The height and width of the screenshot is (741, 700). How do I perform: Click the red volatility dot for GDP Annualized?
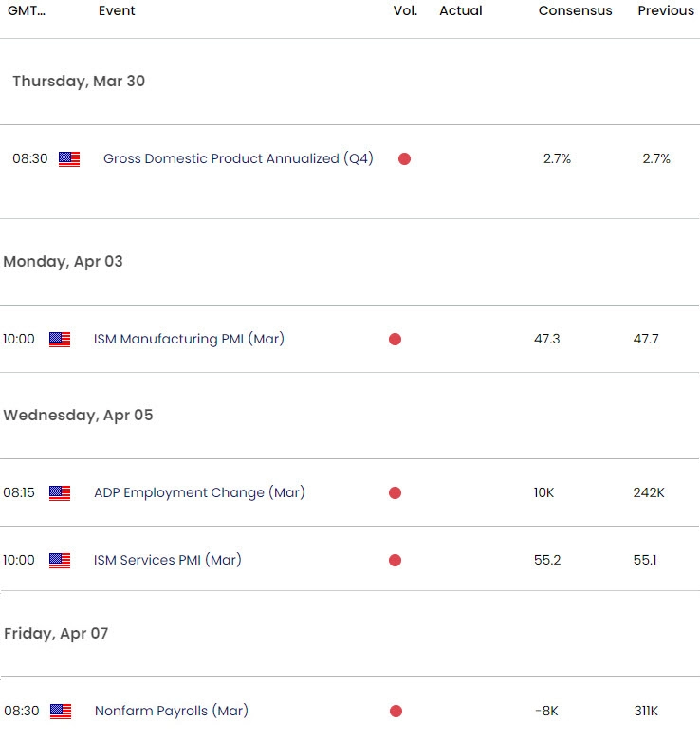[x=404, y=159]
